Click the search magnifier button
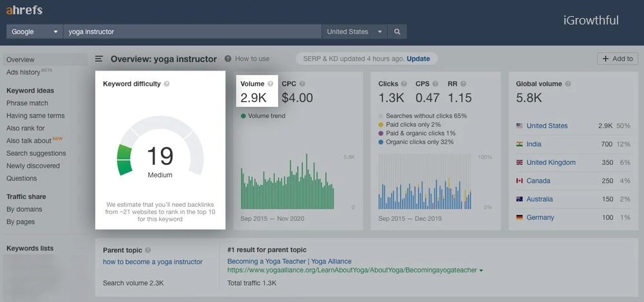This screenshot has width=644, height=302. tap(397, 32)
